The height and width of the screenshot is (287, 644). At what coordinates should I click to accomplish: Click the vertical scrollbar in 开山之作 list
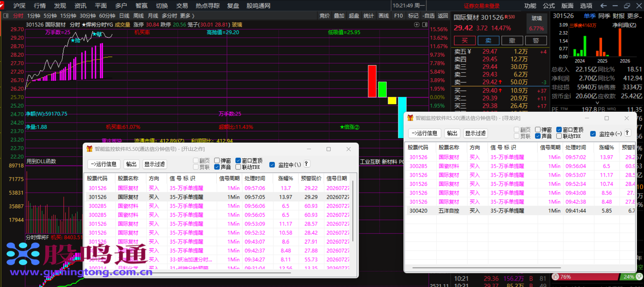[x=353, y=211]
